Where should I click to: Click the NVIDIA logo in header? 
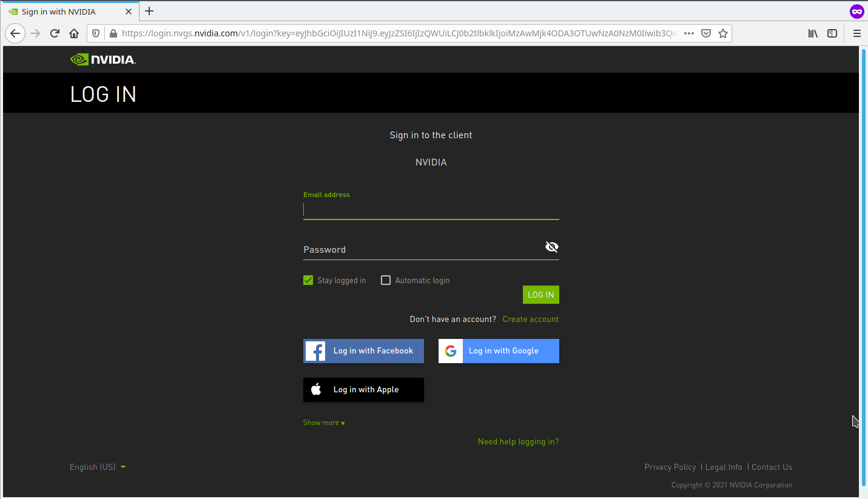[x=103, y=59]
